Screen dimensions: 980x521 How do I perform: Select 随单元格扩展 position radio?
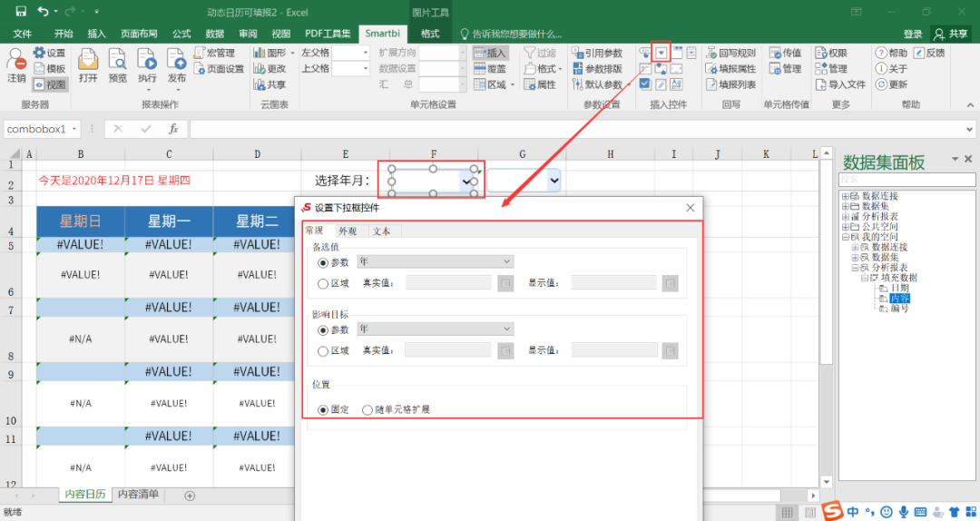pyautogui.click(x=367, y=410)
